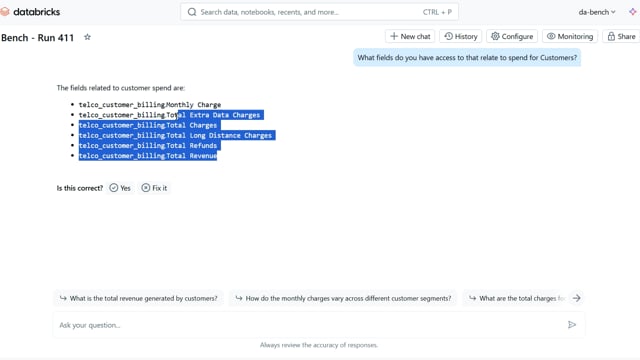Click the Databricks logo icon
The height and width of the screenshot is (360, 640).
click(x=4, y=12)
